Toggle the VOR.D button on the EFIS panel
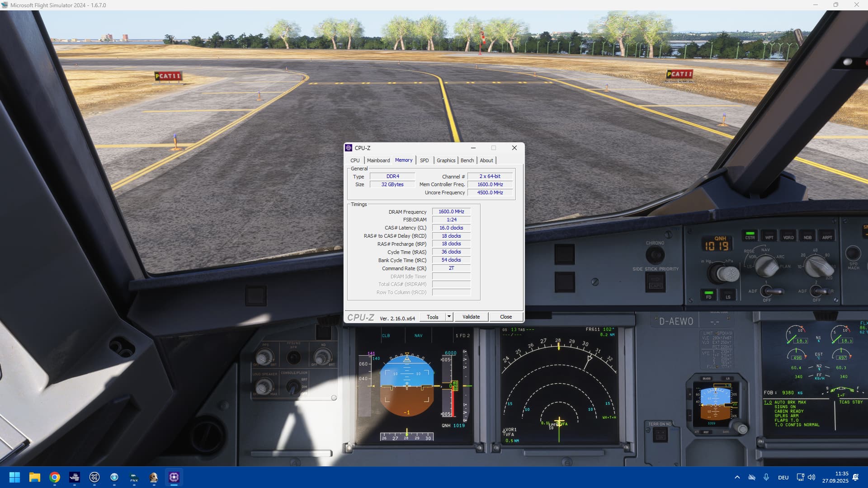The width and height of the screenshot is (868, 488). (788, 235)
